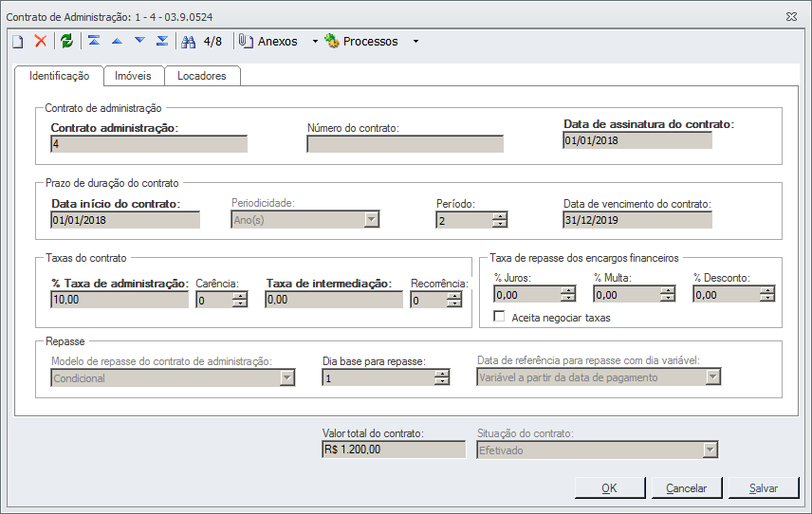Screen dimensions: 812x514
Task: Decrease the Período spinner value
Action: click(x=500, y=224)
